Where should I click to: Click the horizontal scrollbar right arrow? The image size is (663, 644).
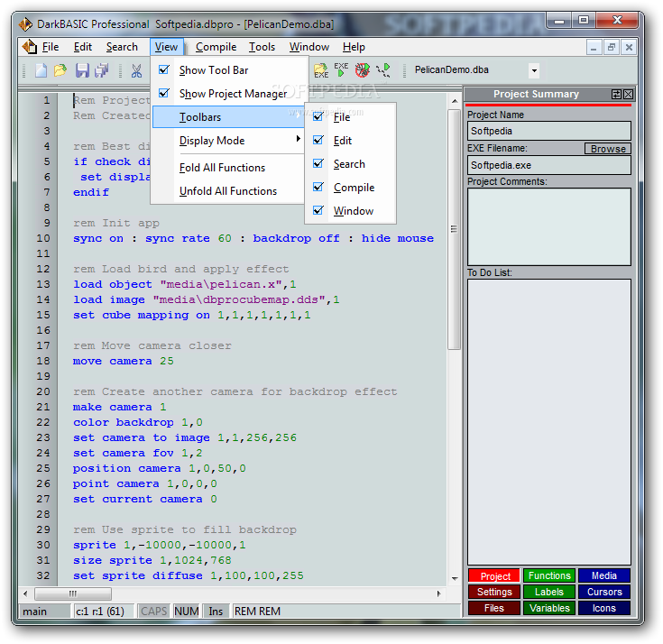[x=439, y=593]
